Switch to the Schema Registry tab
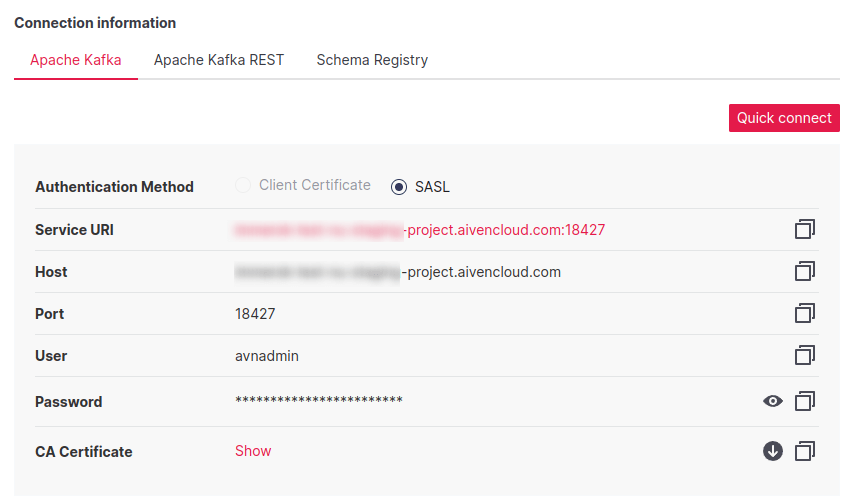Viewport: 843px width, 502px height. pyautogui.click(x=372, y=60)
